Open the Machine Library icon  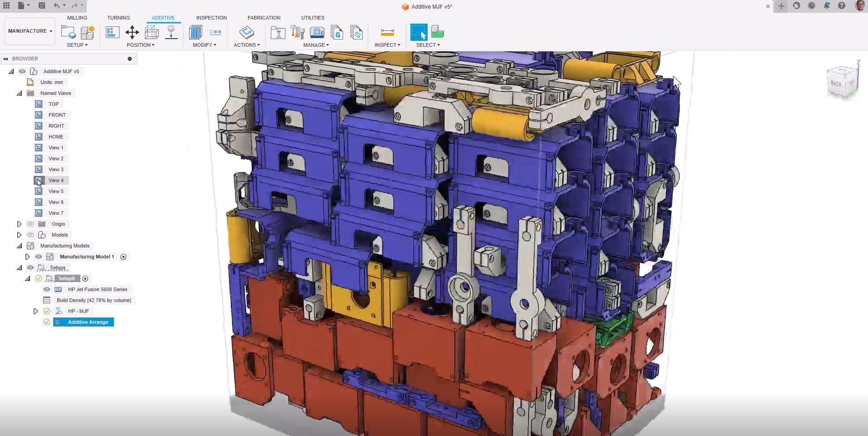(317, 32)
